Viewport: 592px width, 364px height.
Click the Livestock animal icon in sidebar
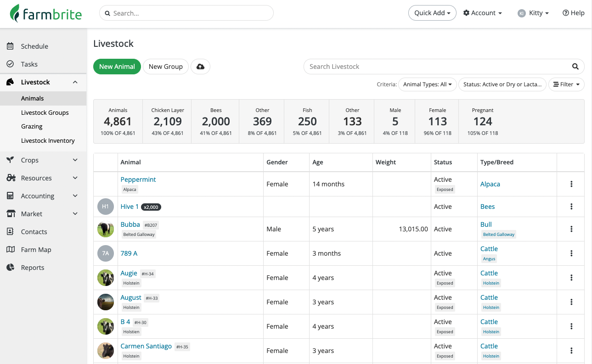pyautogui.click(x=11, y=82)
